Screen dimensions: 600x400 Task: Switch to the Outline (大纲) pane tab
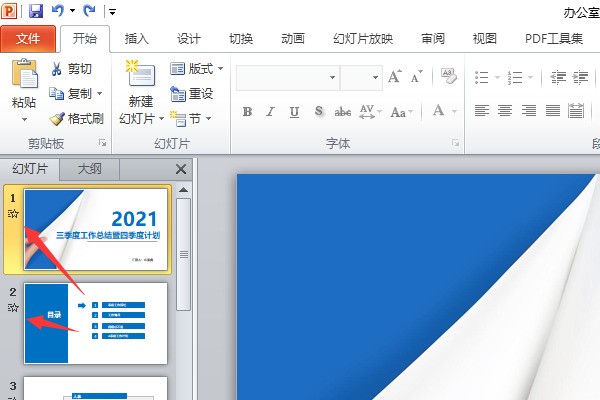pos(89,169)
